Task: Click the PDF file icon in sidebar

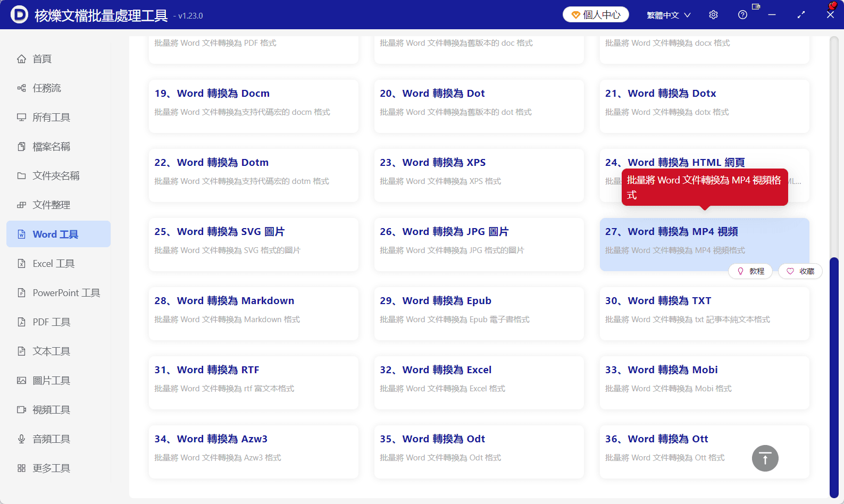Action: click(21, 322)
